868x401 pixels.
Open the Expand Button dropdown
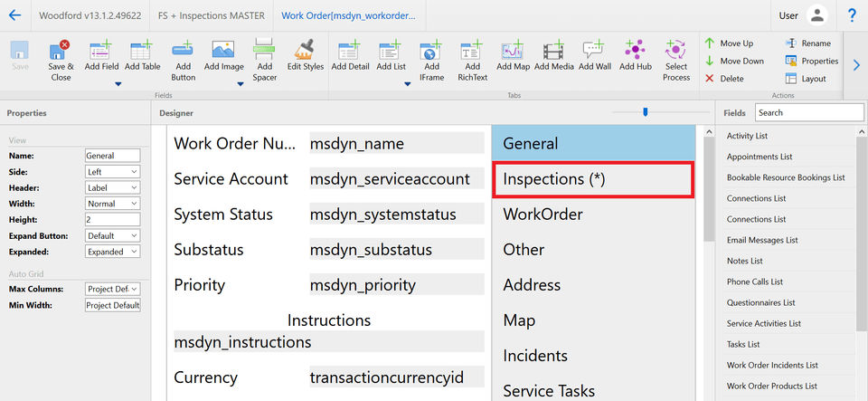click(113, 235)
